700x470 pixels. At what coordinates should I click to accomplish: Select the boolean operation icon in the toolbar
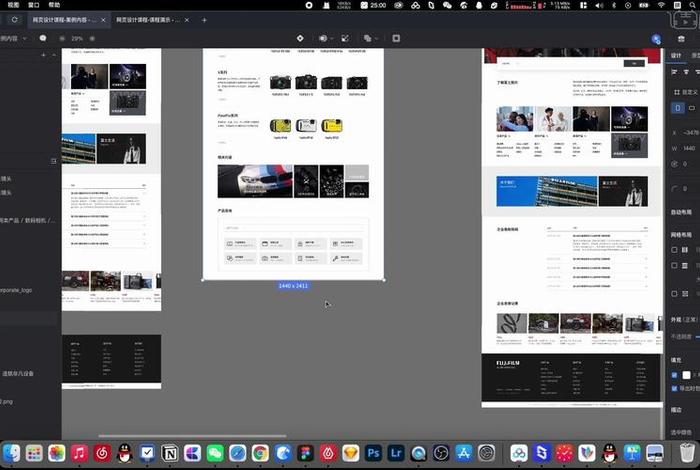[367, 38]
